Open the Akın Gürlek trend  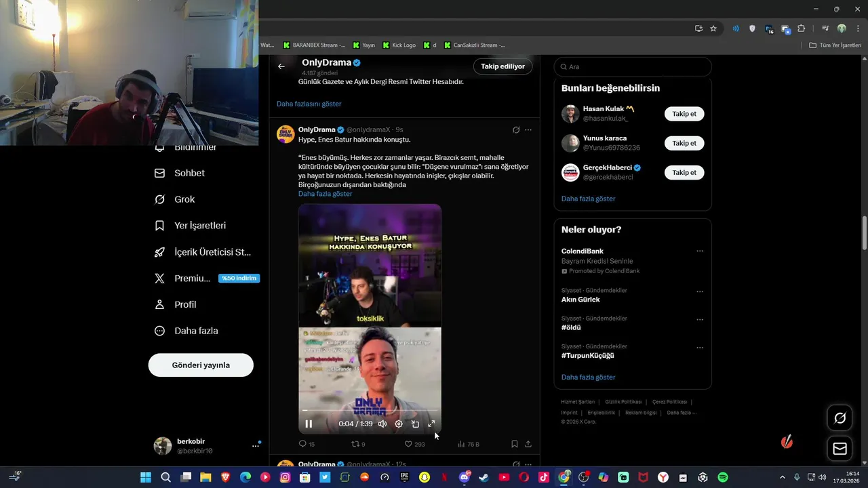(580, 300)
